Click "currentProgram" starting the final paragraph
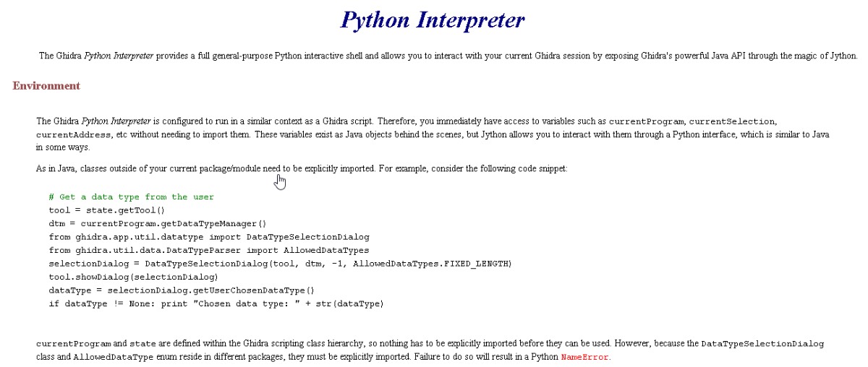 73,344
